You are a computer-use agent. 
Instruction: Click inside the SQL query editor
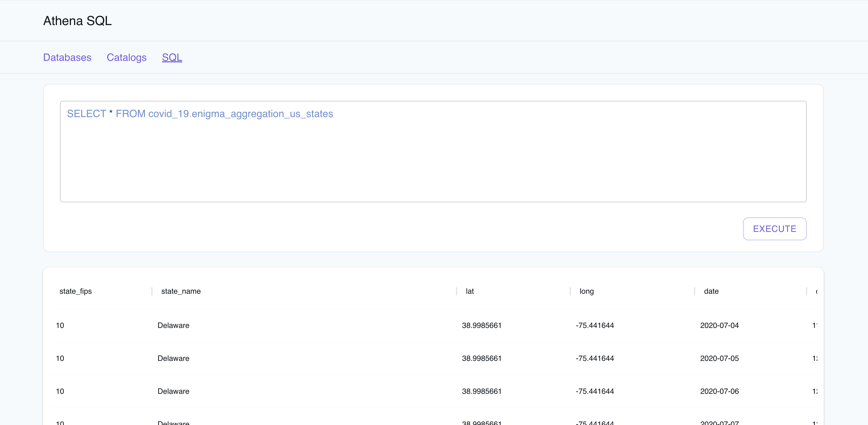(433, 151)
